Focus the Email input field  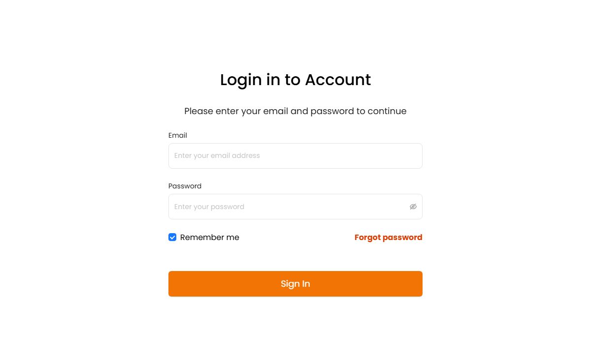tap(295, 156)
